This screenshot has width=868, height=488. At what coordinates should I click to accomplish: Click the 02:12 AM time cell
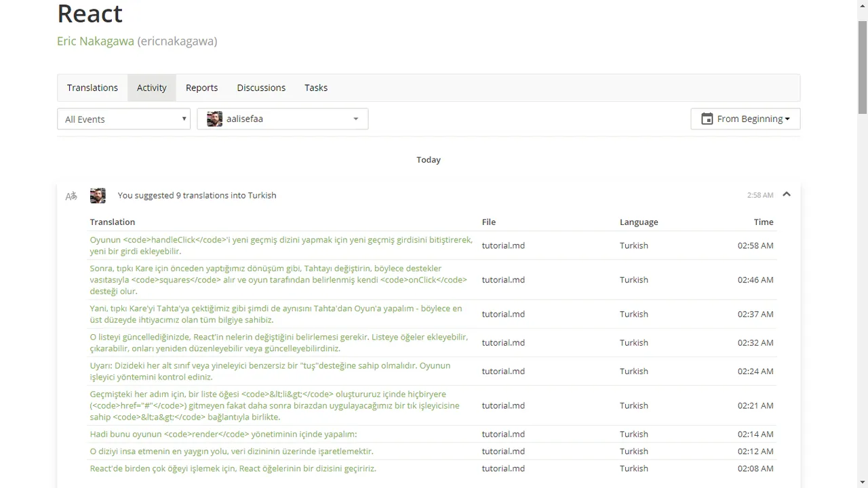755,451
